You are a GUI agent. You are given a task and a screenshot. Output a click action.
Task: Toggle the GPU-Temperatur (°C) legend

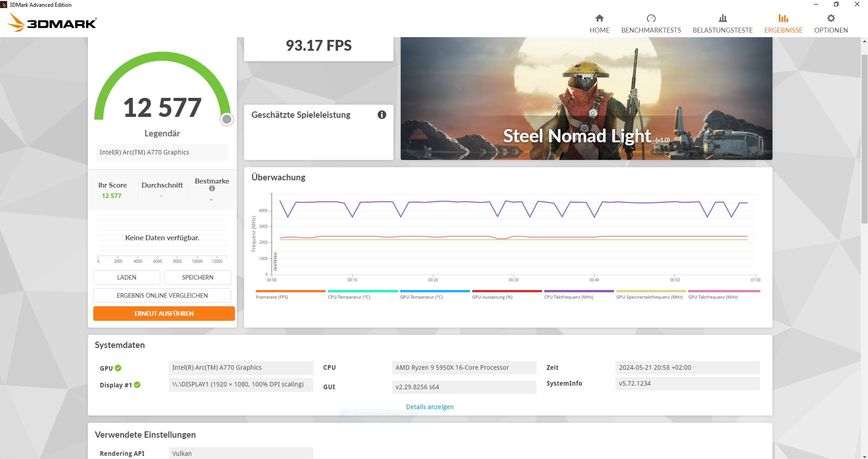click(435, 294)
